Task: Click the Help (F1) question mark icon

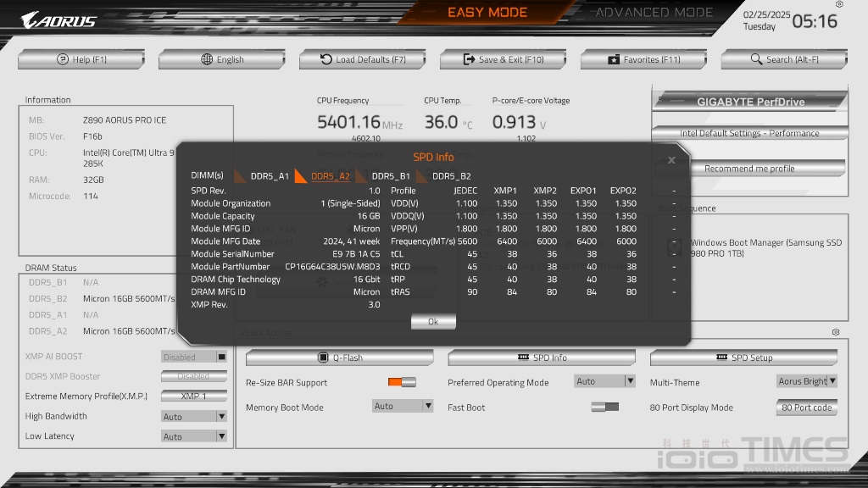Action: [x=63, y=59]
